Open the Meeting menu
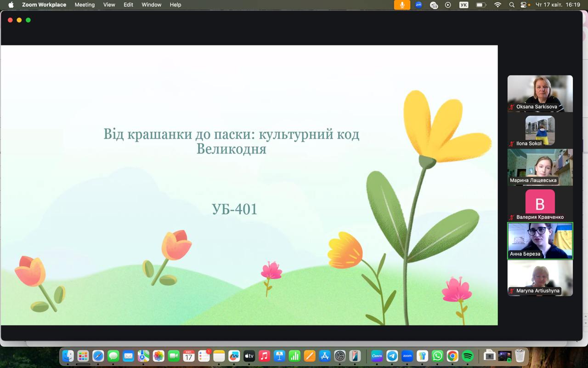The image size is (588, 368). (85, 5)
